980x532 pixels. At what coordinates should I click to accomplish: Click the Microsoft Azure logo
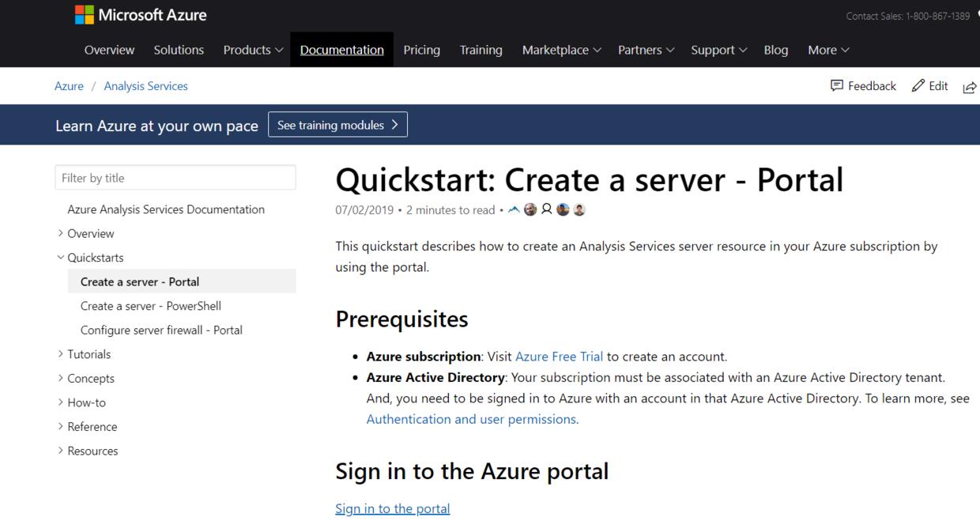point(141,14)
